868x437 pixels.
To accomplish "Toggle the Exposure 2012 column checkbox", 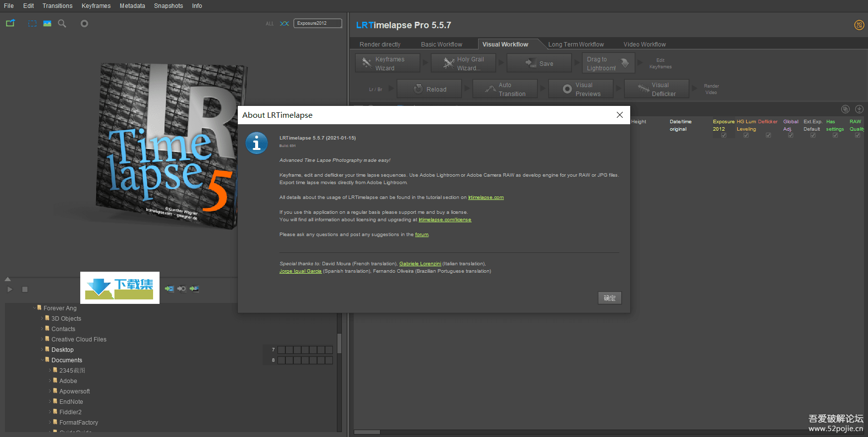I will (x=724, y=135).
